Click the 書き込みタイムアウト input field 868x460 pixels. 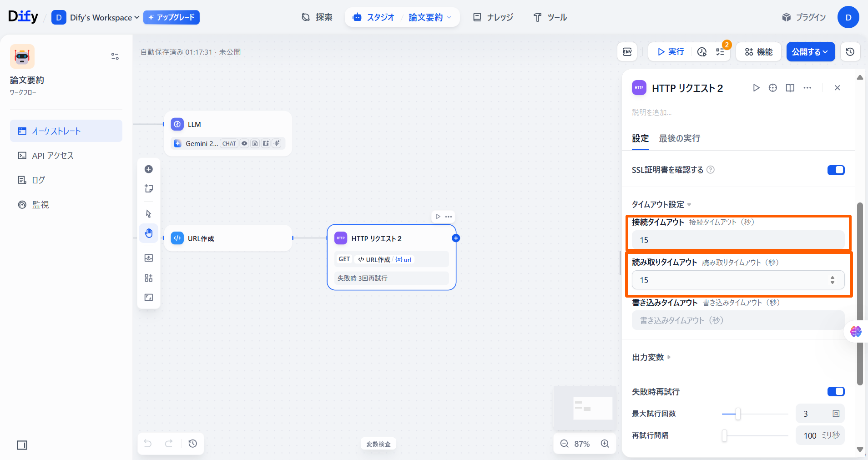(737, 320)
